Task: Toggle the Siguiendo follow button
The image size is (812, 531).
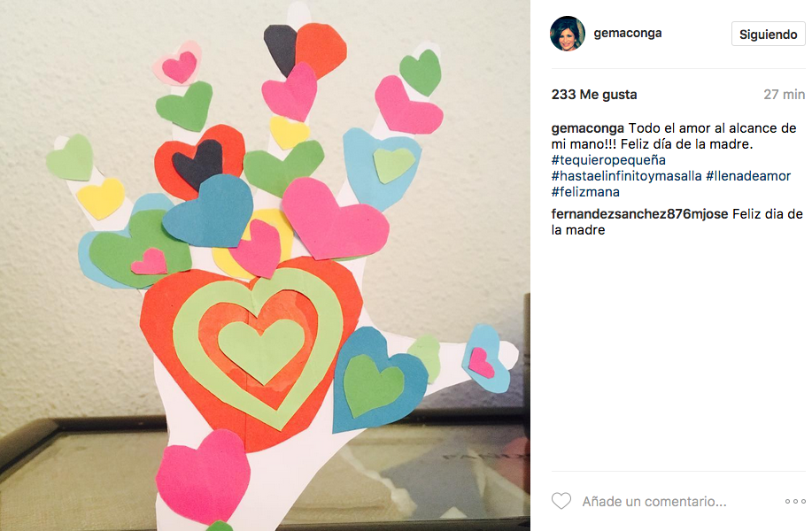Action: [x=768, y=35]
